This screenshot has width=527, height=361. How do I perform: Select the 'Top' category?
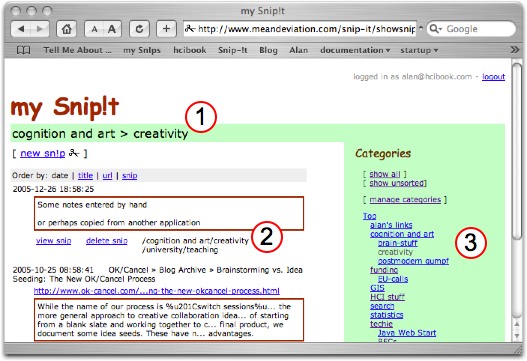(369, 216)
